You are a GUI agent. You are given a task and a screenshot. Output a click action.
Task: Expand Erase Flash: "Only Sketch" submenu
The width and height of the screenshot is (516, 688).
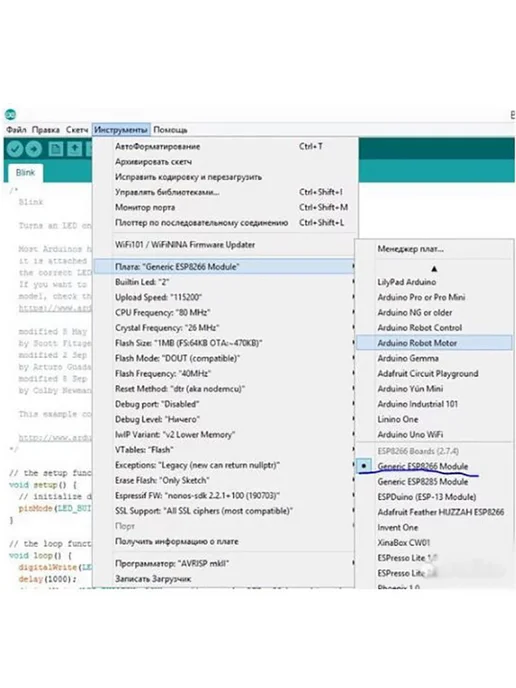coord(225,480)
